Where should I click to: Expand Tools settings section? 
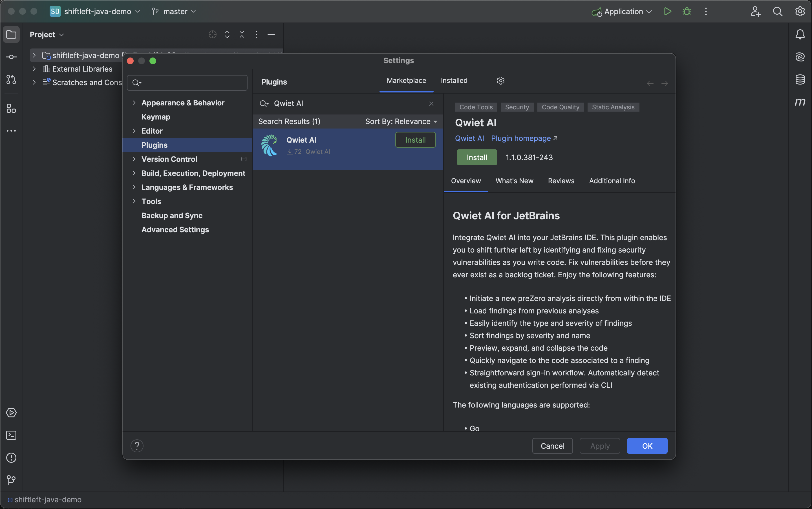point(134,201)
